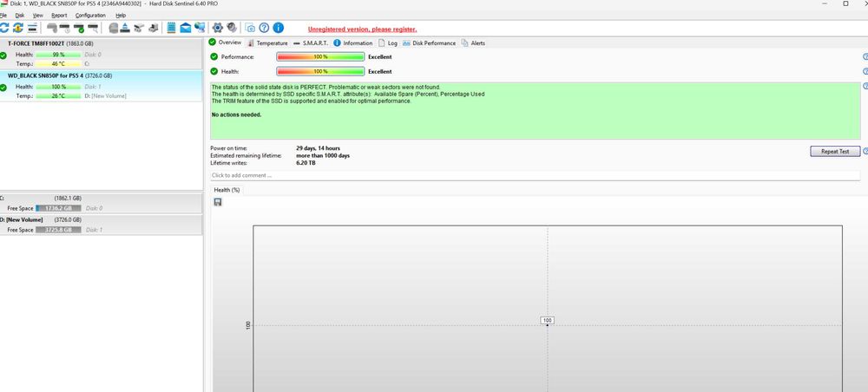Image resolution: width=868 pixels, height=392 pixels.
Task: Open settings via the gear icon
Action: (218, 28)
